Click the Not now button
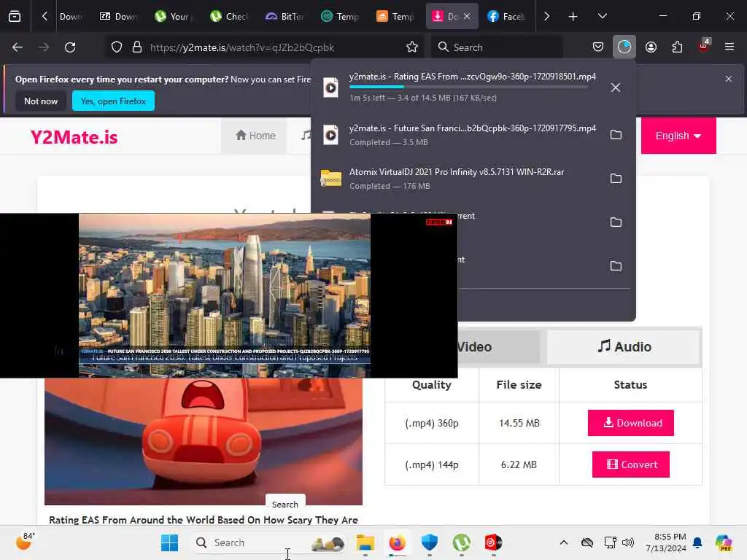The image size is (747, 560). pyautogui.click(x=41, y=101)
